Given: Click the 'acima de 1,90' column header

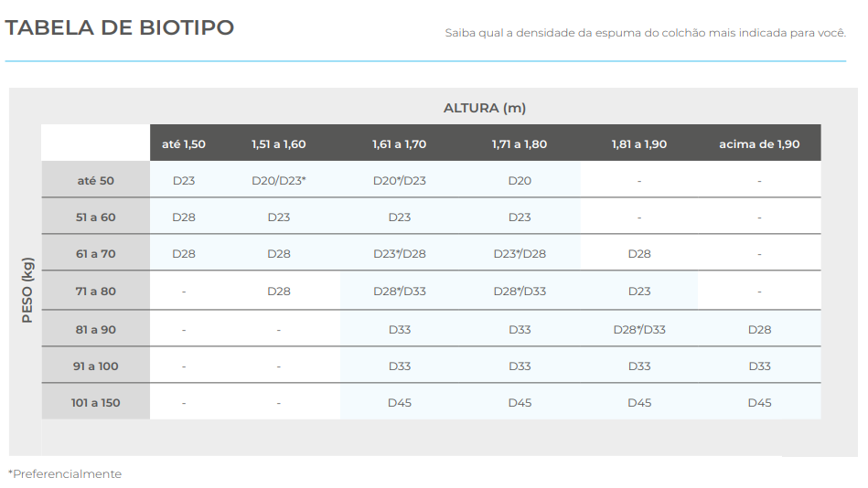Looking at the screenshot, I should [x=759, y=144].
